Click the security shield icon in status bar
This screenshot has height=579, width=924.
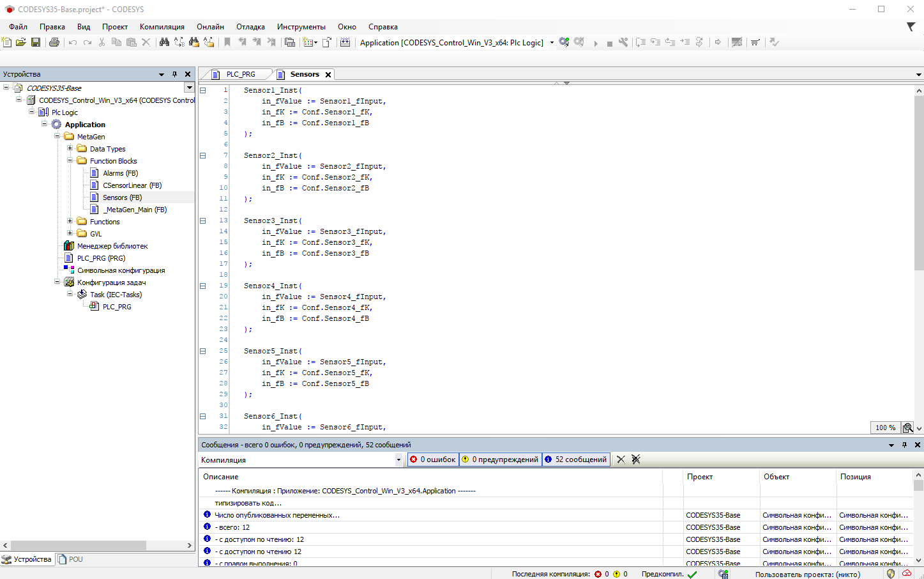pos(891,573)
